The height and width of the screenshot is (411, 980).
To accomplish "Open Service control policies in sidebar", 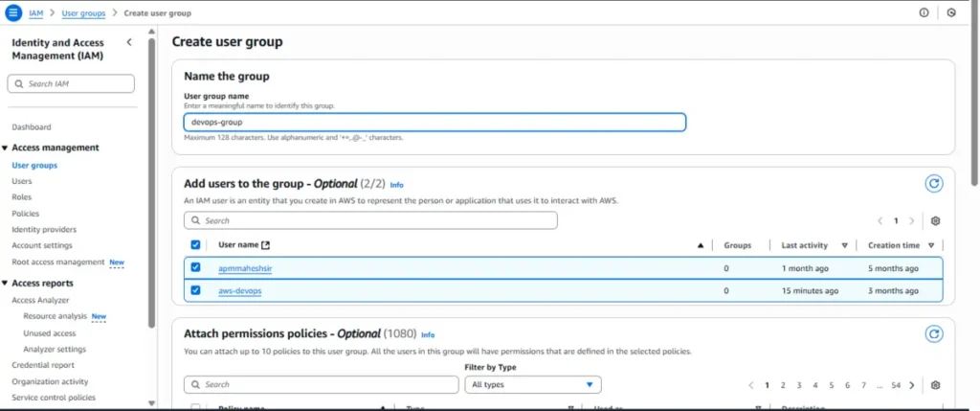I will pos(54,398).
